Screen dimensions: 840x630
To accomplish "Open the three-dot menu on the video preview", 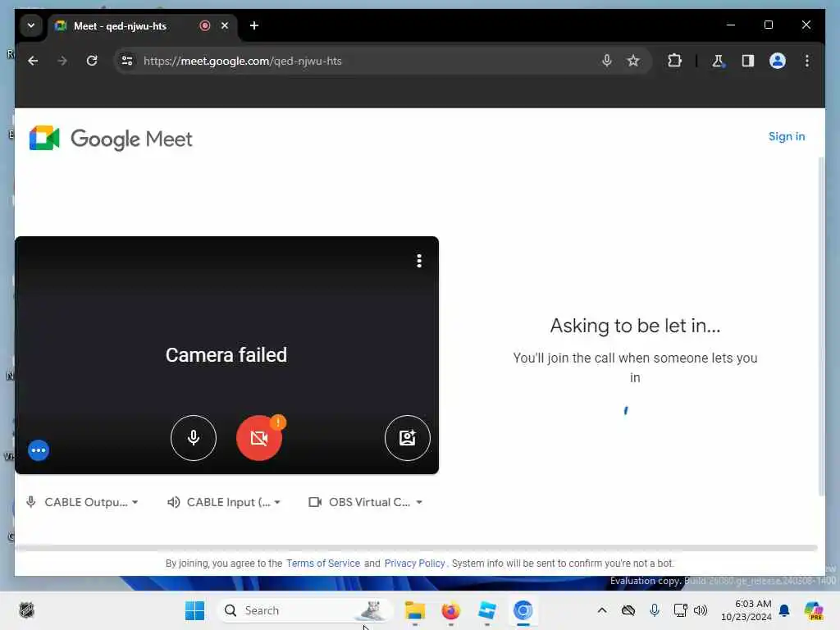I will 419,261.
